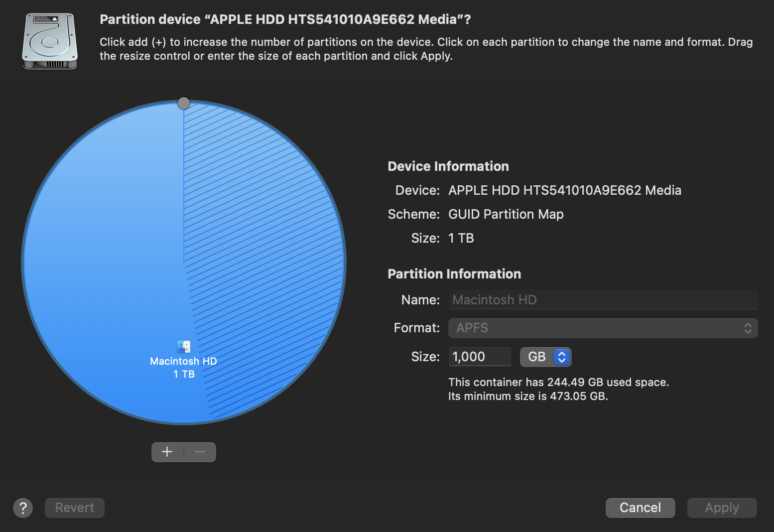
Task: Click the Cancel button
Action: pyautogui.click(x=641, y=508)
